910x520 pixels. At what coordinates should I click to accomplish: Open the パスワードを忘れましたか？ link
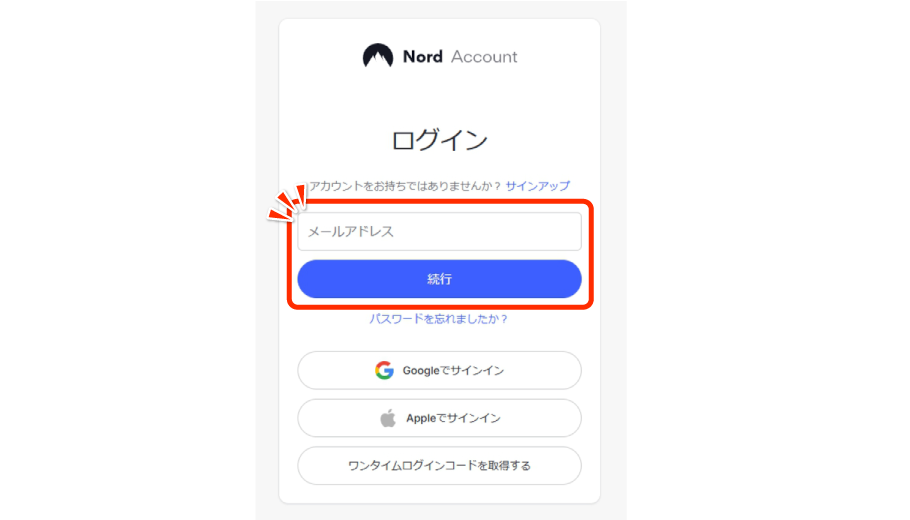point(439,319)
